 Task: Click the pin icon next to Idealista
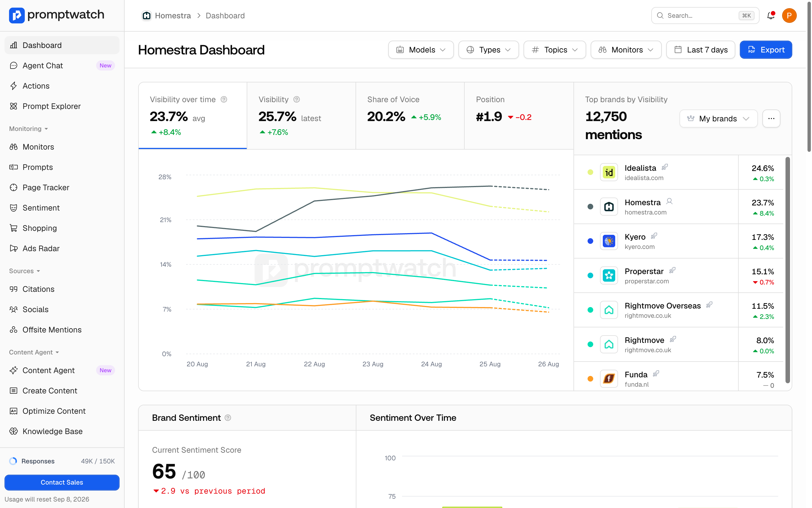tap(665, 167)
